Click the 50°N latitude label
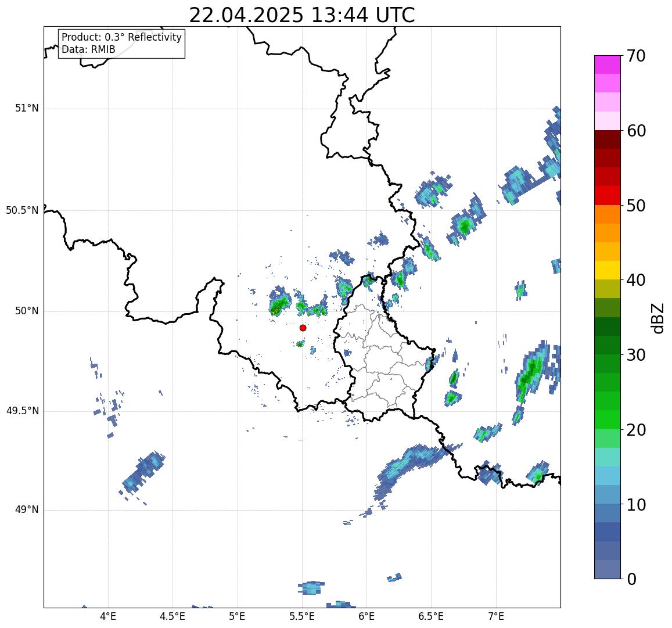 click(27, 311)
